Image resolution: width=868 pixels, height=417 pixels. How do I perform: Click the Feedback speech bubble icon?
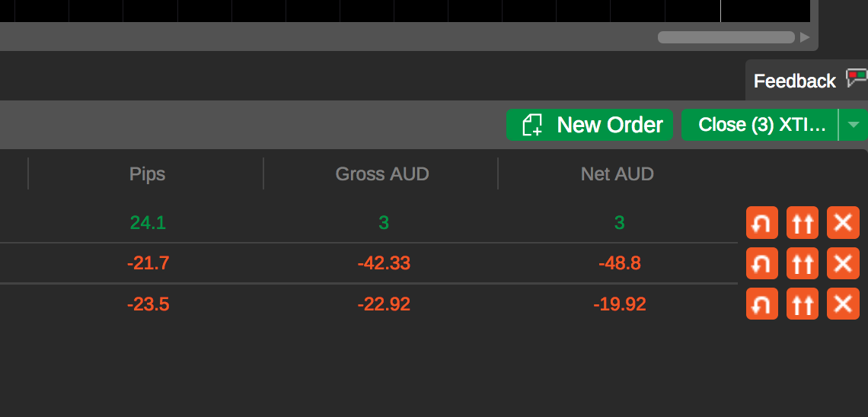(x=856, y=78)
